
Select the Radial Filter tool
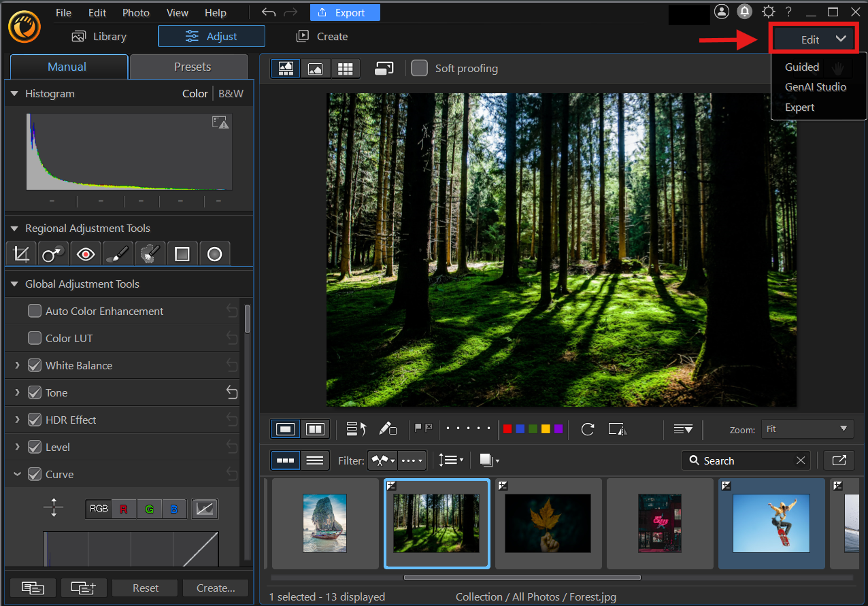click(214, 254)
